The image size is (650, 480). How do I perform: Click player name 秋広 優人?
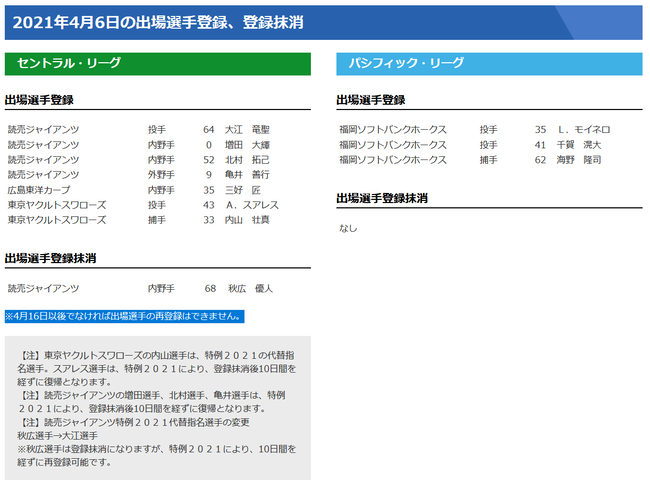[250, 288]
